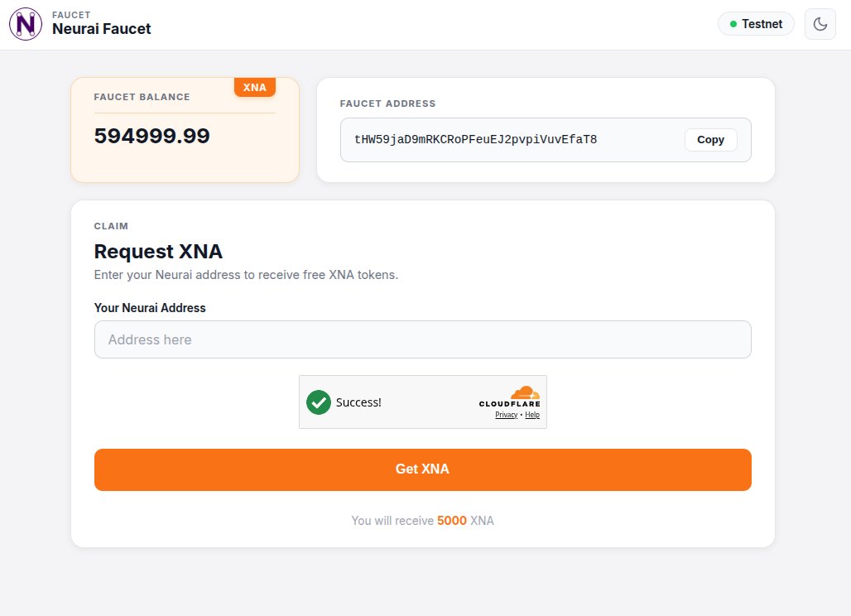Viewport: 851px width, 616px height.
Task: Click the Your Neurai Address label
Action: pyautogui.click(x=150, y=308)
